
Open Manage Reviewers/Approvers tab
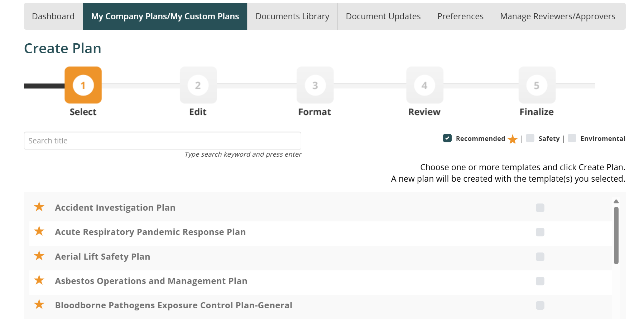(x=558, y=16)
